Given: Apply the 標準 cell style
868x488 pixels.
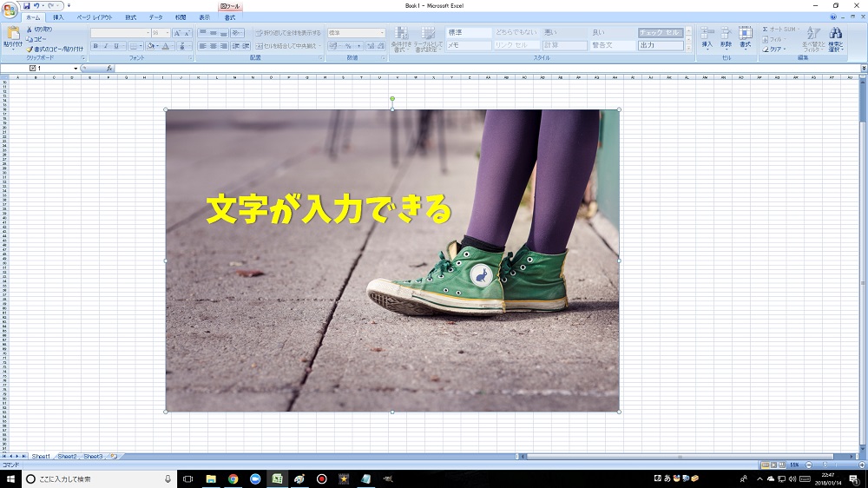Looking at the screenshot, I should click(x=469, y=33).
